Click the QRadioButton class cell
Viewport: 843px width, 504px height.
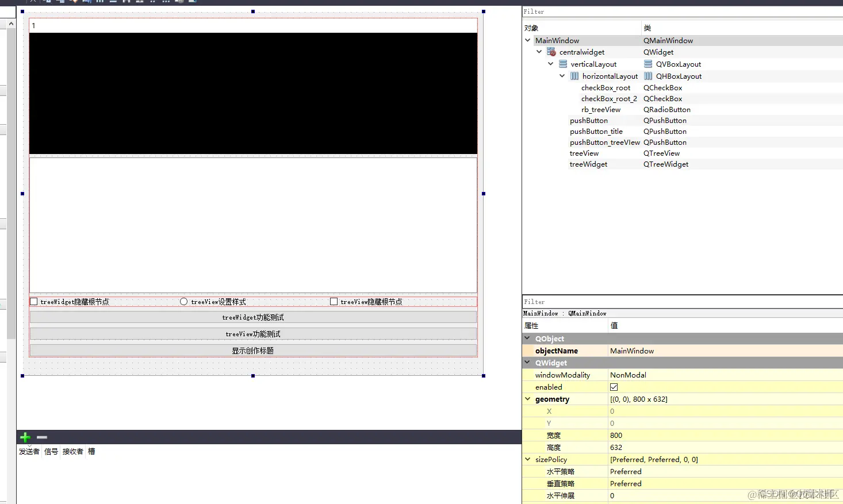coord(667,109)
